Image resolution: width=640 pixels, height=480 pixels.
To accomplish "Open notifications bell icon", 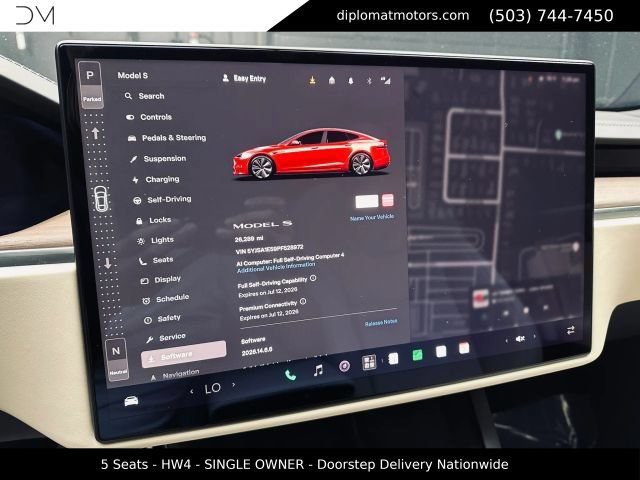I will (x=351, y=81).
